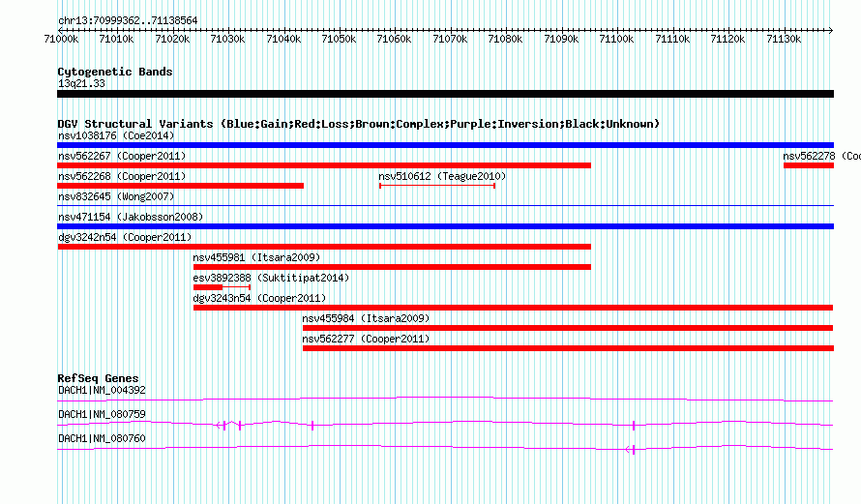
Task: Select the red dgv3242n54 loss bar
Action: 324,247
